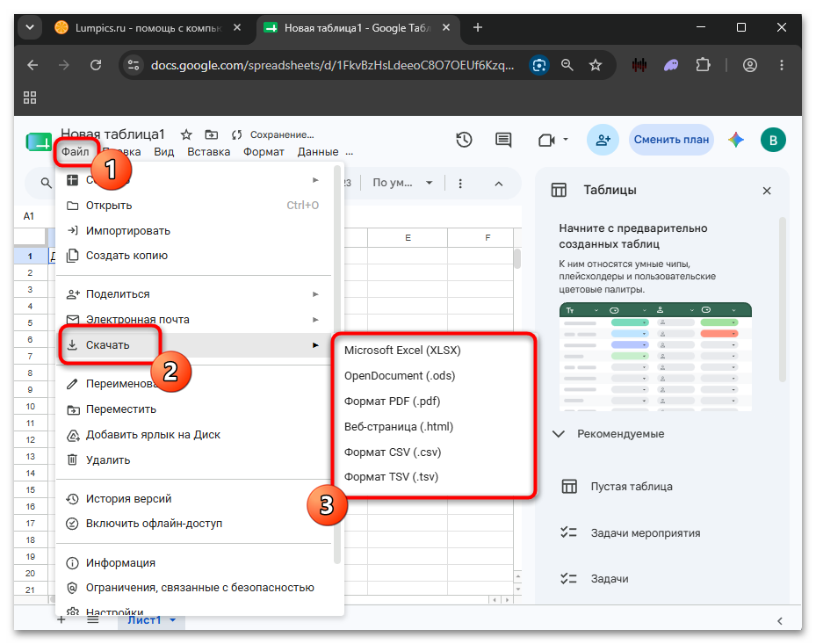Image resolution: width=816 pixels, height=644 pixels.
Task: Start a video call with camera icon
Action: pos(546,140)
